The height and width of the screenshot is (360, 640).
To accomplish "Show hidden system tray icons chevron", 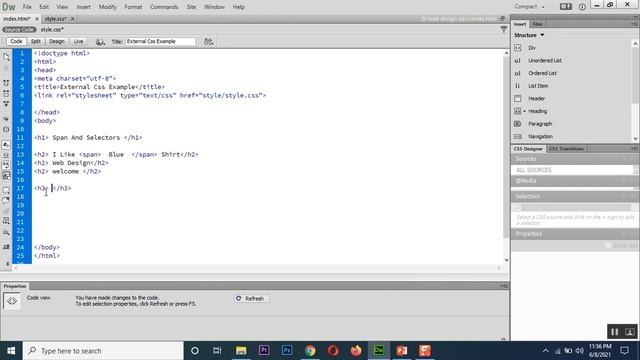I will [546, 351].
